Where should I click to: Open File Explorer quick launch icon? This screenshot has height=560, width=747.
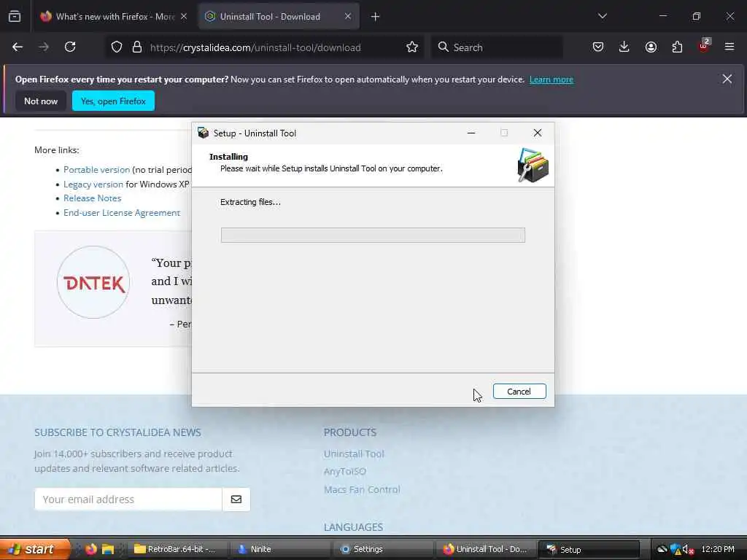tap(108, 549)
